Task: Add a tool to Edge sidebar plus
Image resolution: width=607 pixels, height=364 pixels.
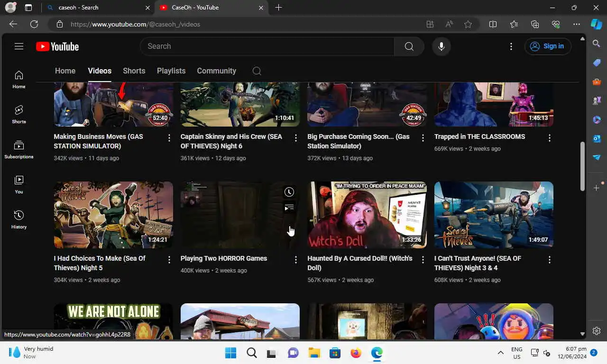Action: [597, 188]
